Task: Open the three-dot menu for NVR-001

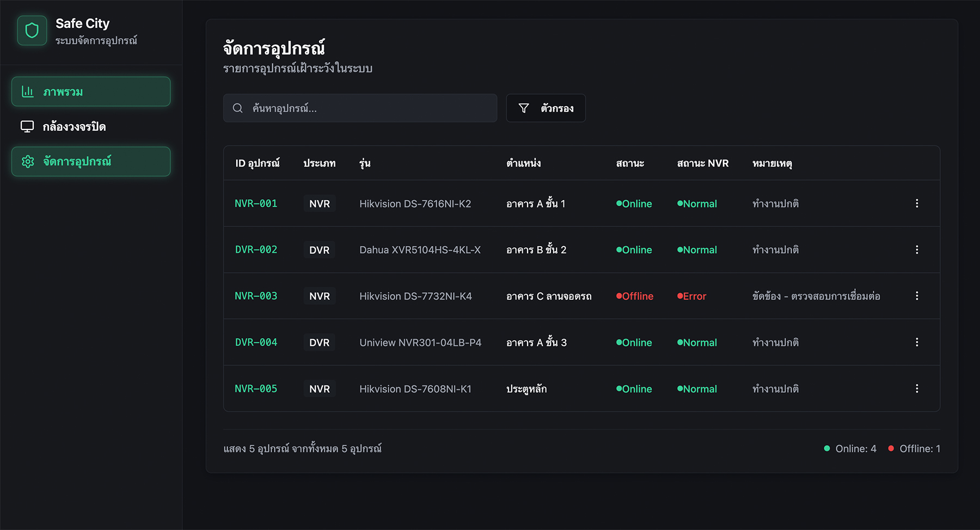Action: click(917, 204)
